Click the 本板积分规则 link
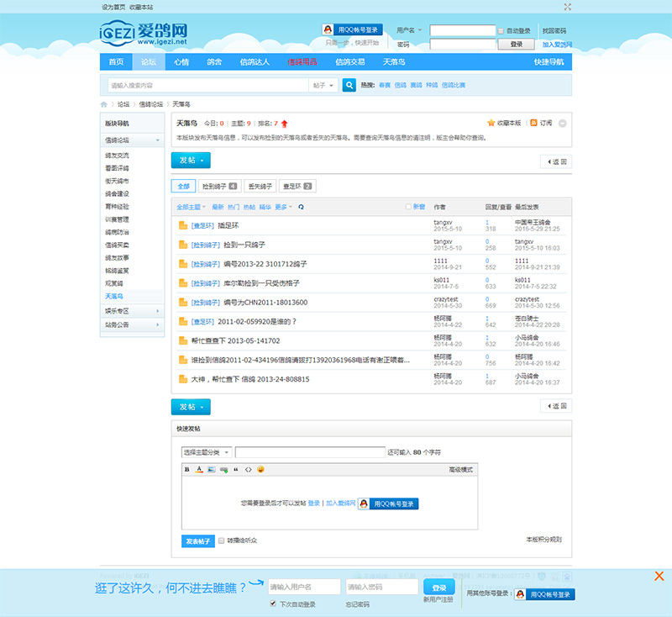The height and width of the screenshot is (617, 672). click(x=543, y=539)
